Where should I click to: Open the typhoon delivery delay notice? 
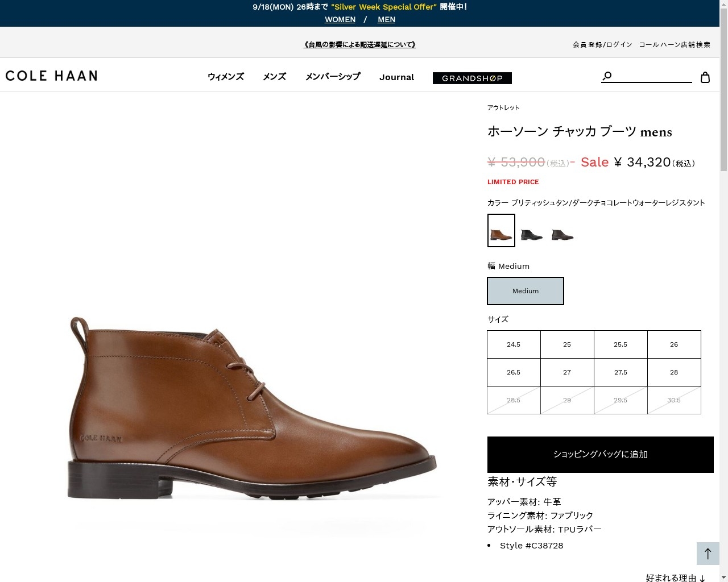(x=359, y=44)
